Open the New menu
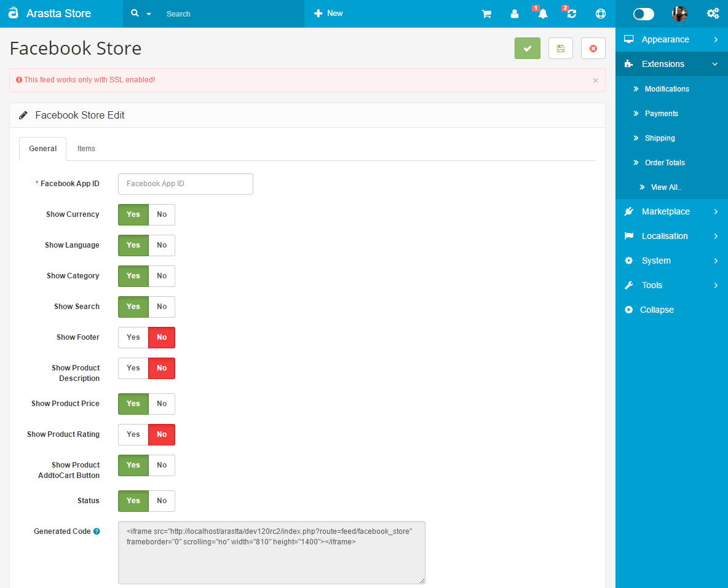This screenshot has height=588, width=728. click(328, 14)
